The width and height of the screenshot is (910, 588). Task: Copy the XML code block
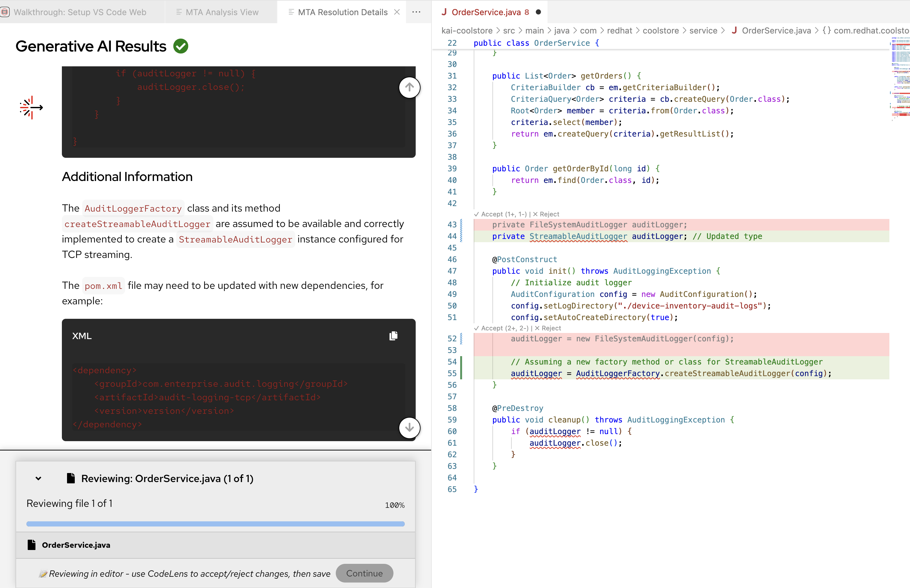point(393,336)
